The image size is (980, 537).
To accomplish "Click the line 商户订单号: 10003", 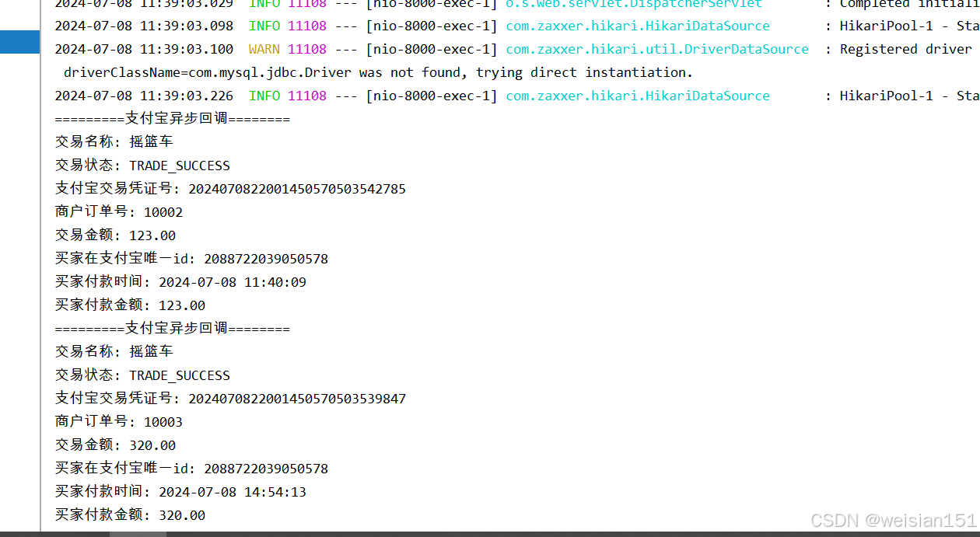I will coord(119,422).
